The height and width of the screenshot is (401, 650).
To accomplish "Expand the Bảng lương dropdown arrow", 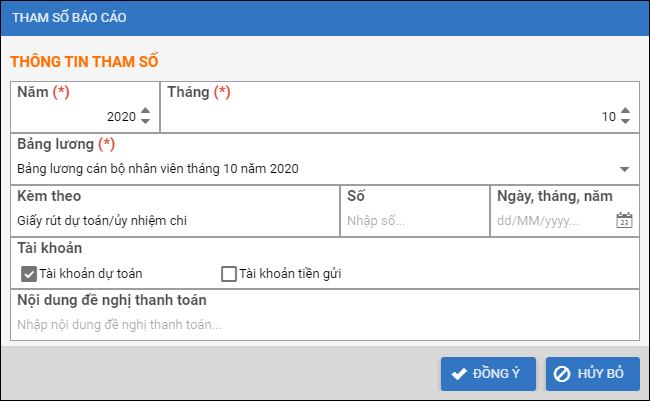I will point(625,169).
